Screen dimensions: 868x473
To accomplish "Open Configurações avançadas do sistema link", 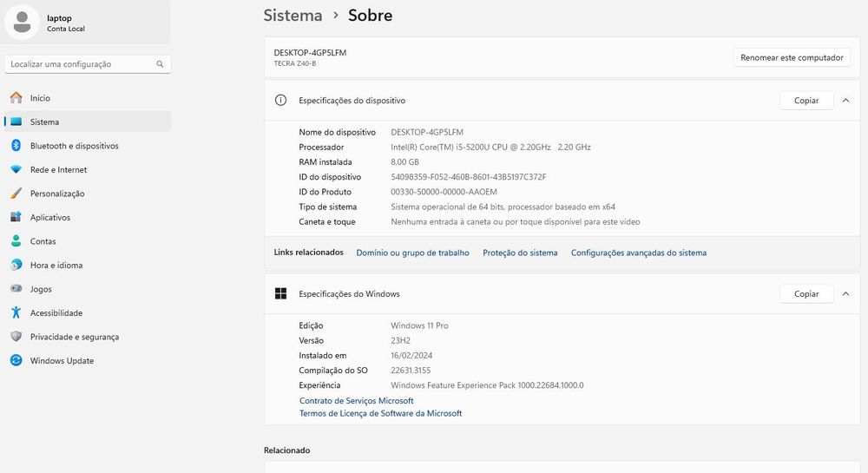I will coord(638,253).
